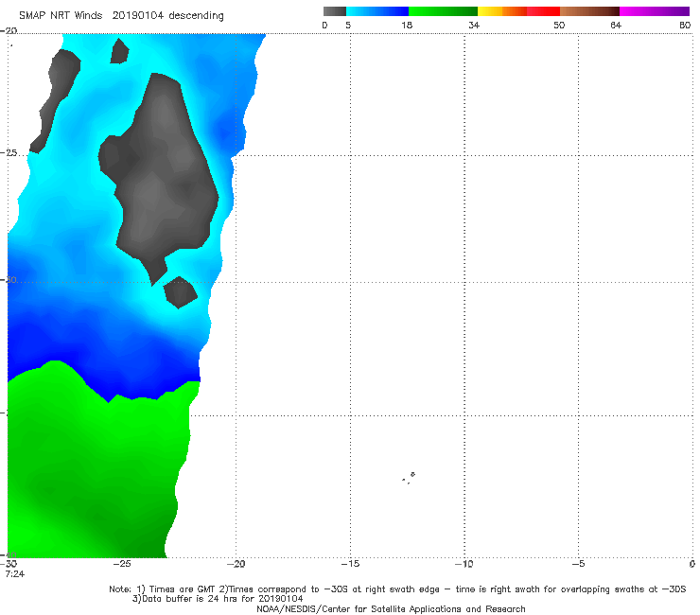Click the swath time label '7:24'
700x615 pixels.
[15, 574]
